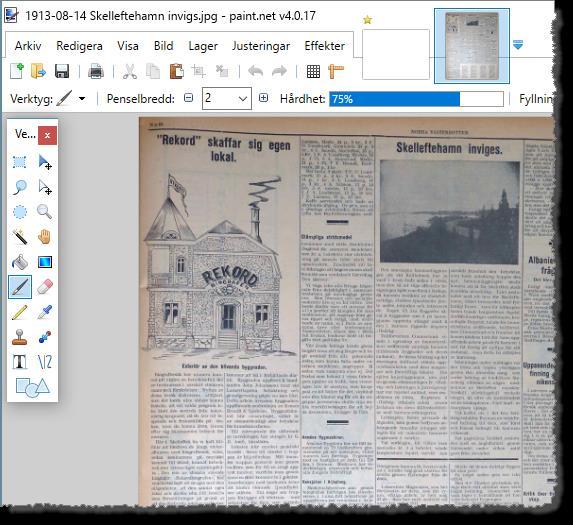
Task: Increase Penselbredd with plus button
Action: [x=263, y=98]
